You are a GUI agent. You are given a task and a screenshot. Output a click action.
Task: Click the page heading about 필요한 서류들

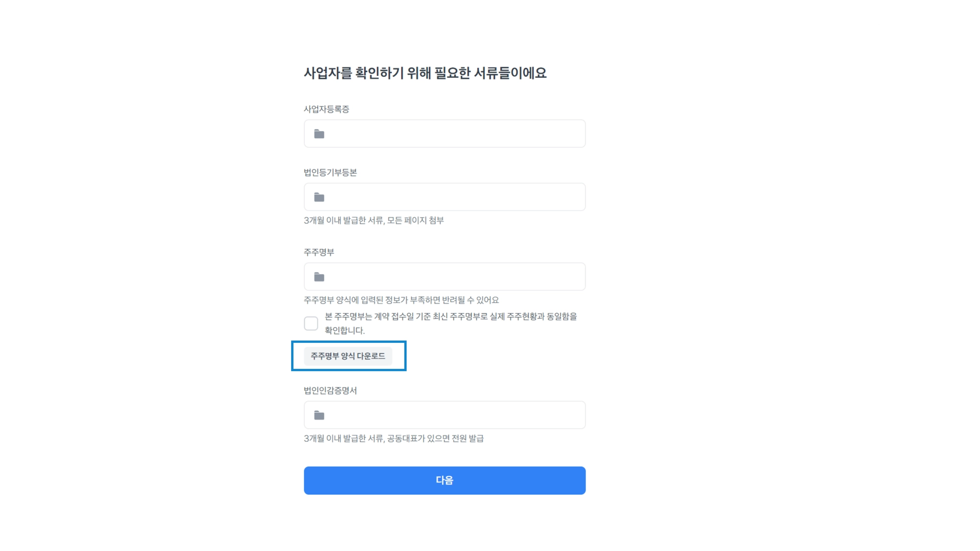tap(425, 73)
